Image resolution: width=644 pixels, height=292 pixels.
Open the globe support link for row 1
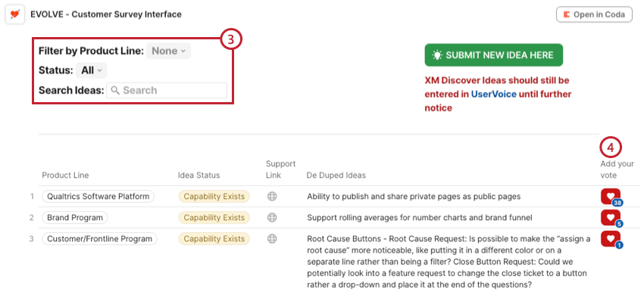click(x=272, y=197)
